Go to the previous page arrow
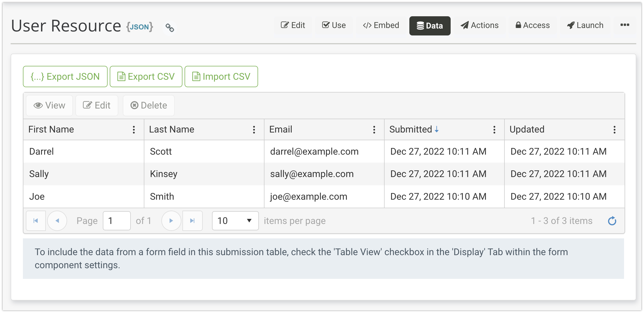 (57, 221)
